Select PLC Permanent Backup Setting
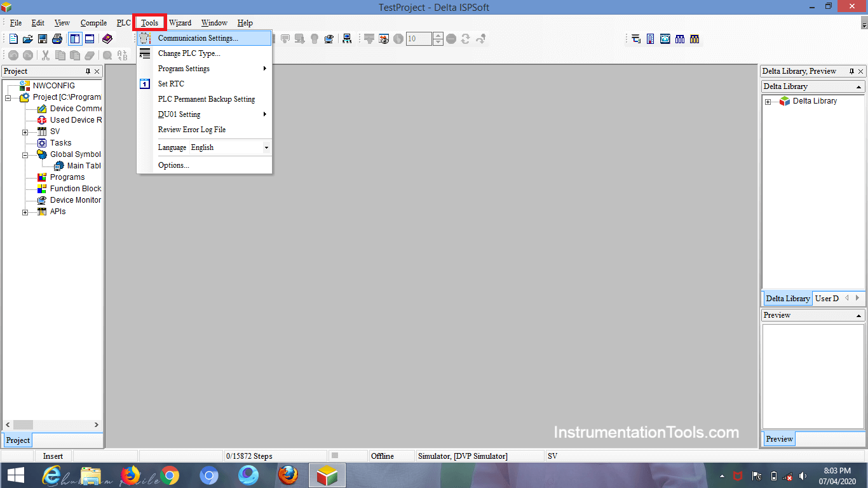 [205, 99]
